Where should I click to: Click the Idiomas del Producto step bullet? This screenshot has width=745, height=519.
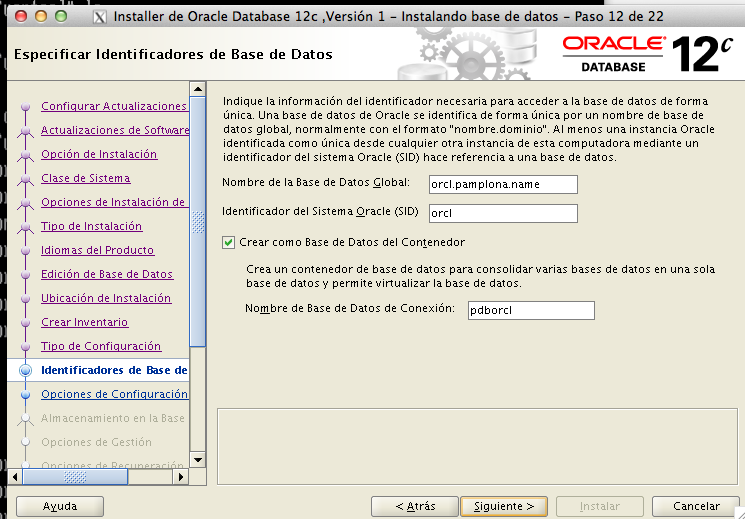click(26, 250)
